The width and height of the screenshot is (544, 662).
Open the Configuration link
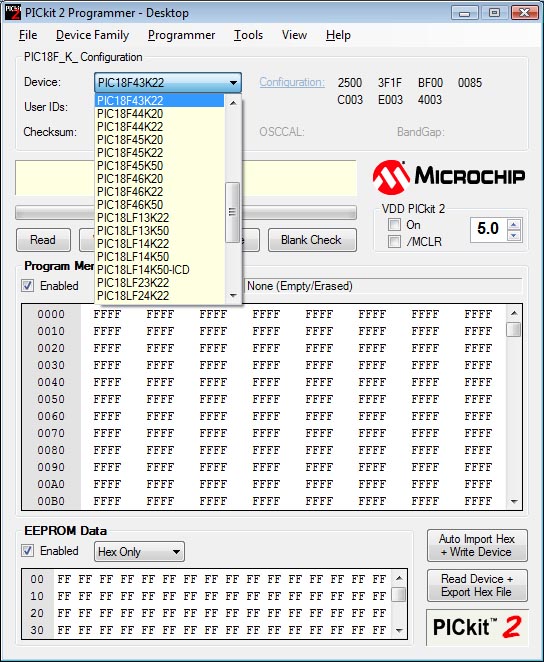(x=292, y=82)
